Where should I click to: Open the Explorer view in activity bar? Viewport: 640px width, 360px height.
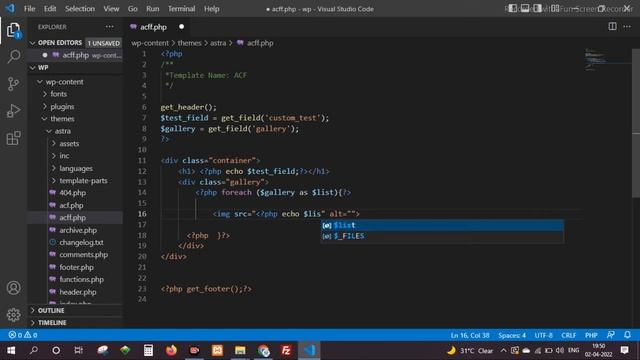tap(13, 30)
